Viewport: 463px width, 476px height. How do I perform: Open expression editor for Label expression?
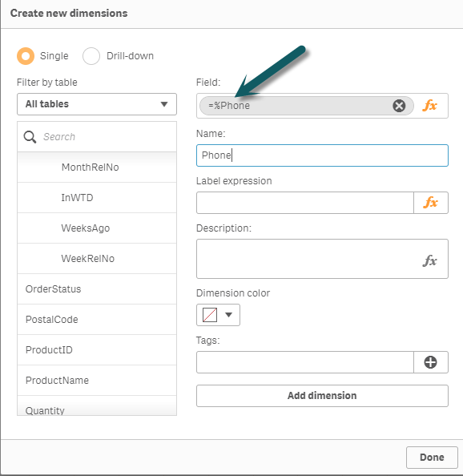[431, 203]
